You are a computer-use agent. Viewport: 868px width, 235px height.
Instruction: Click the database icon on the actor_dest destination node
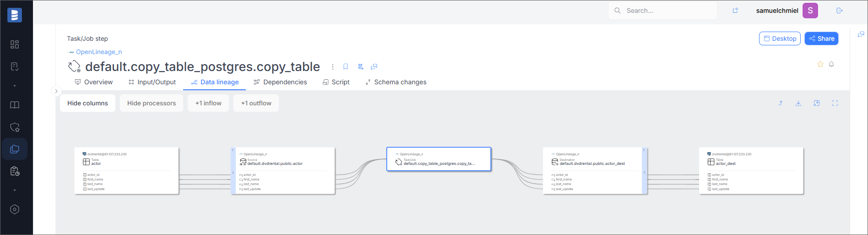tap(555, 162)
